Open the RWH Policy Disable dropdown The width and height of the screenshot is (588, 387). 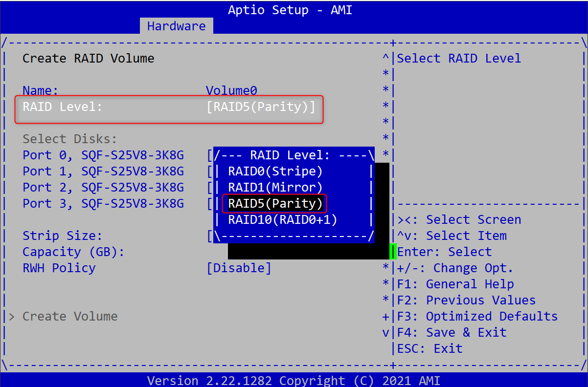tap(239, 268)
